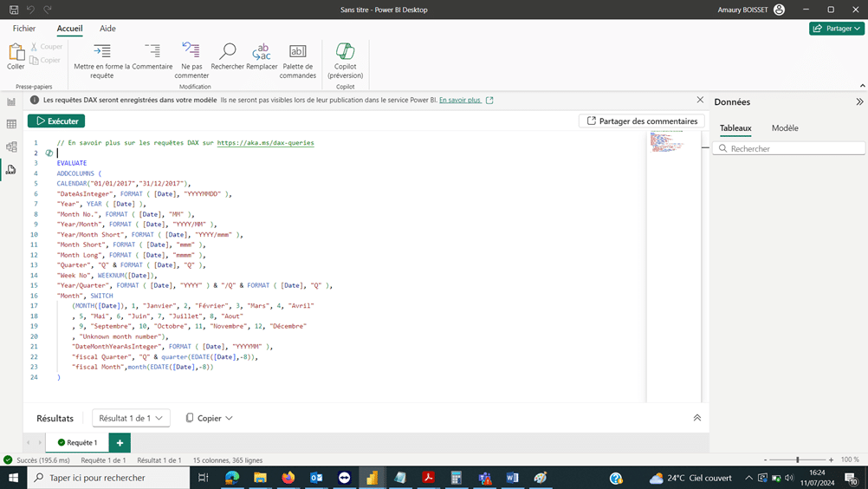Switch to Model view in sidebar
Screen dimensions: 868x489
coord(11,147)
